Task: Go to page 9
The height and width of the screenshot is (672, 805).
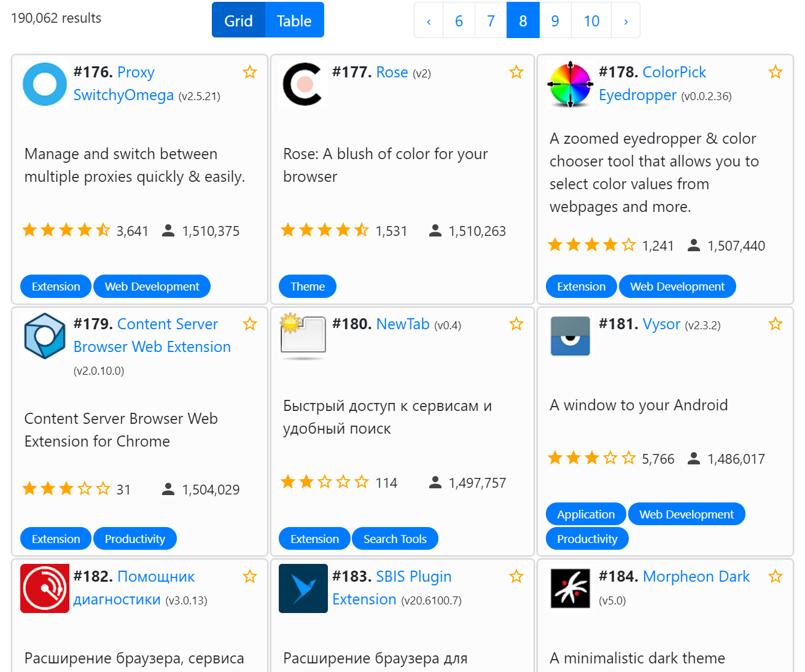Action: tap(555, 21)
